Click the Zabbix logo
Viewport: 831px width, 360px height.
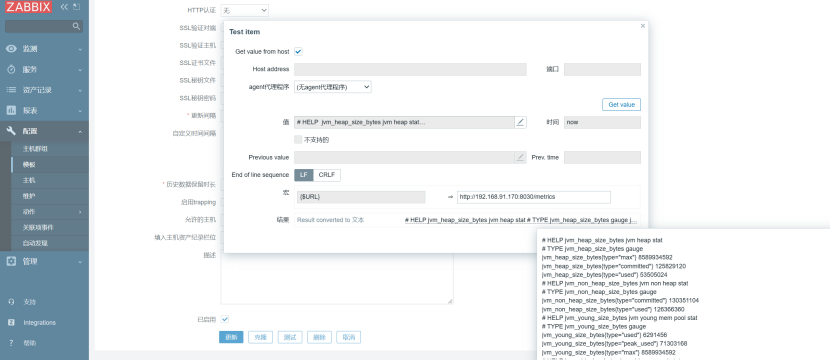[x=29, y=7]
